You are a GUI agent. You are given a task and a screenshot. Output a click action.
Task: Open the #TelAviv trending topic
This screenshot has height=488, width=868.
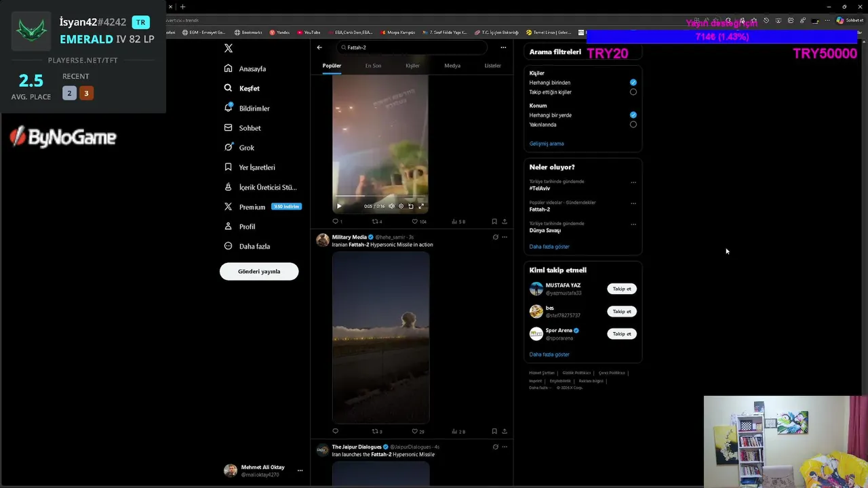point(540,188)
